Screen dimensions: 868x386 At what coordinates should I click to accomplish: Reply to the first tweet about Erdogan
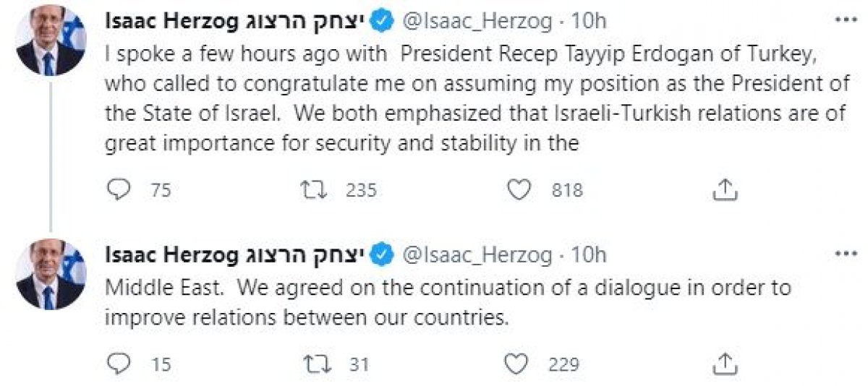tap(116, 189)
